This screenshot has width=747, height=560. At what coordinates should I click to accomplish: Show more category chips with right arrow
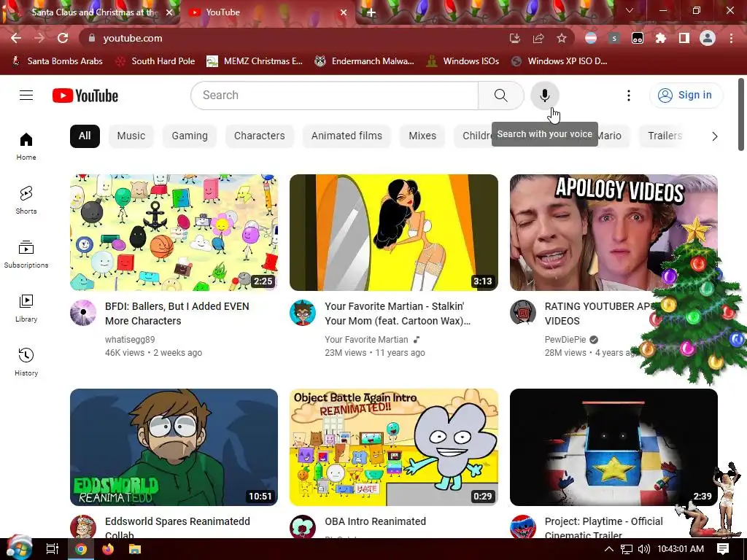[x=714, y=136]
